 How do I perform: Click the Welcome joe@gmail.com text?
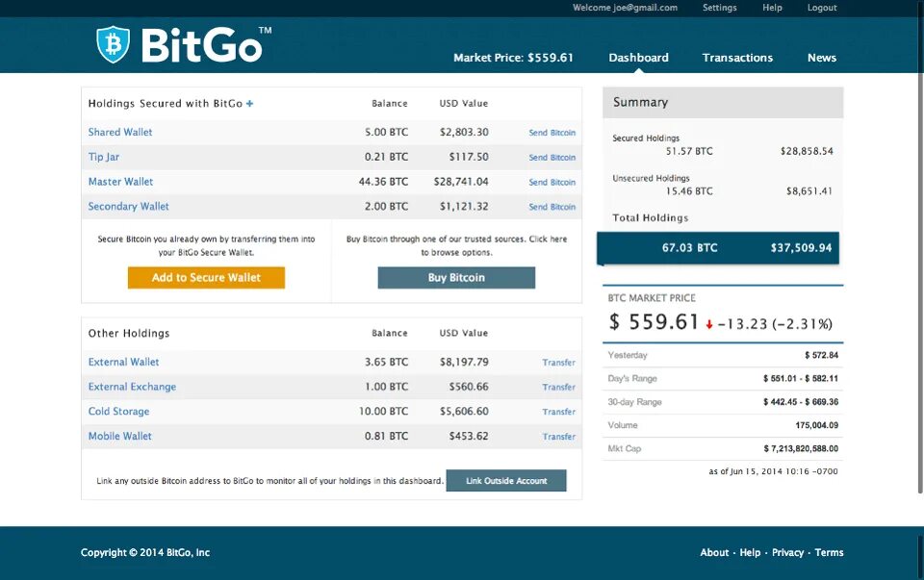coord(626,8)
